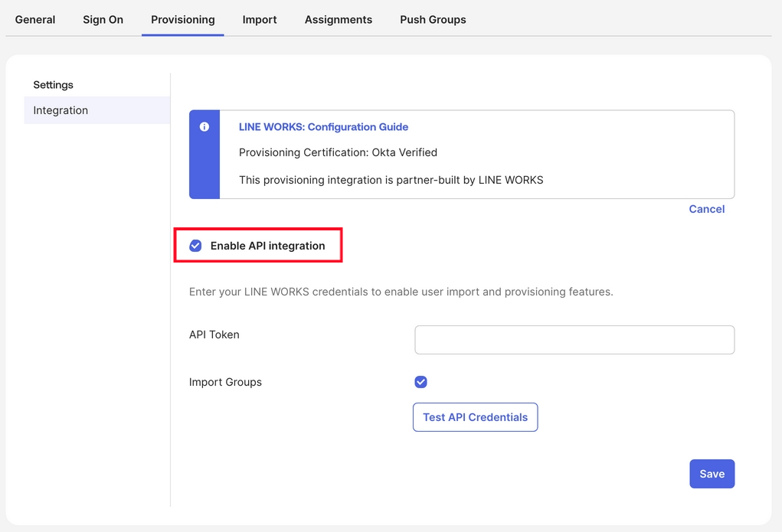The height and width of the screenshot is (532, 782).
Task: Select Integration in the Settings sidebar
Action: coord(97,110)
